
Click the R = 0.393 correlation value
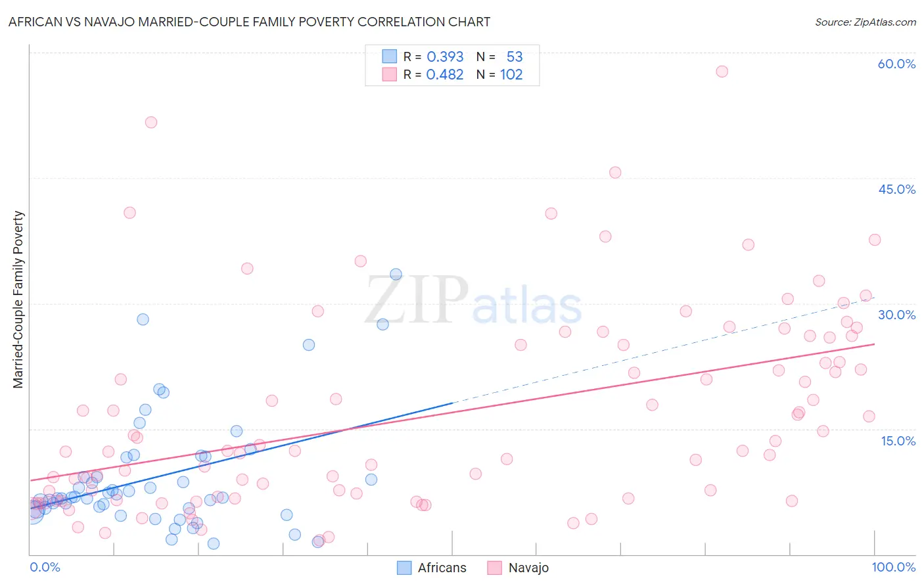point(433,56)
